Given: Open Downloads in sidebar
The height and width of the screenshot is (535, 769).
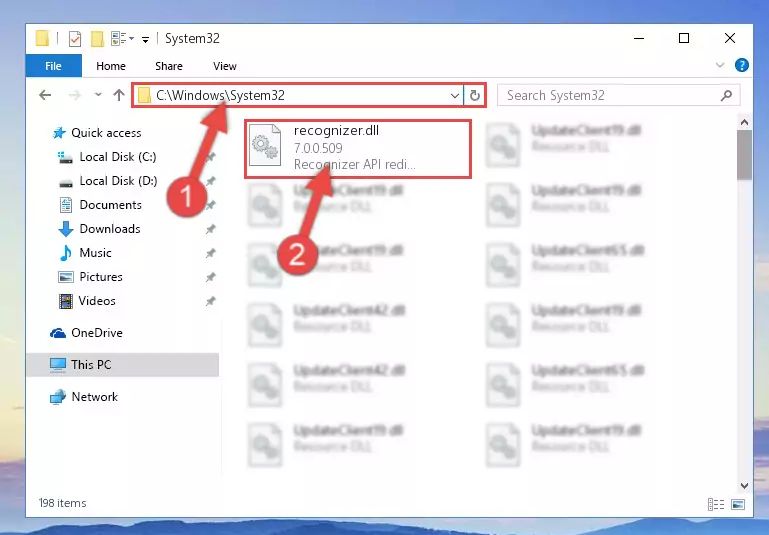Looking at the screenshot, I should 110,229.
